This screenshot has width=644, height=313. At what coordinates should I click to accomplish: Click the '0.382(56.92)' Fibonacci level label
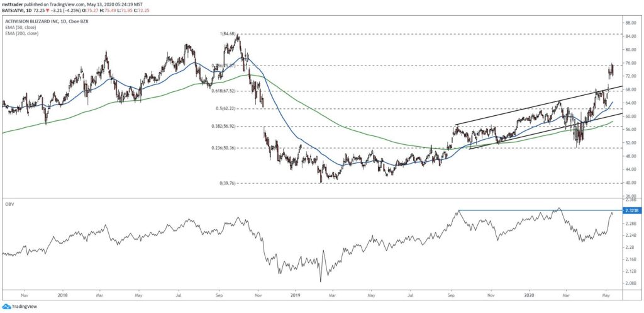pyautogui.click(x=225, y=126)
